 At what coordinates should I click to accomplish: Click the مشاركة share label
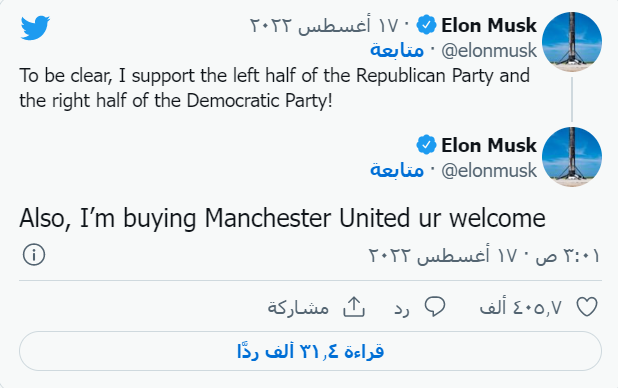(x=298, y=307)
